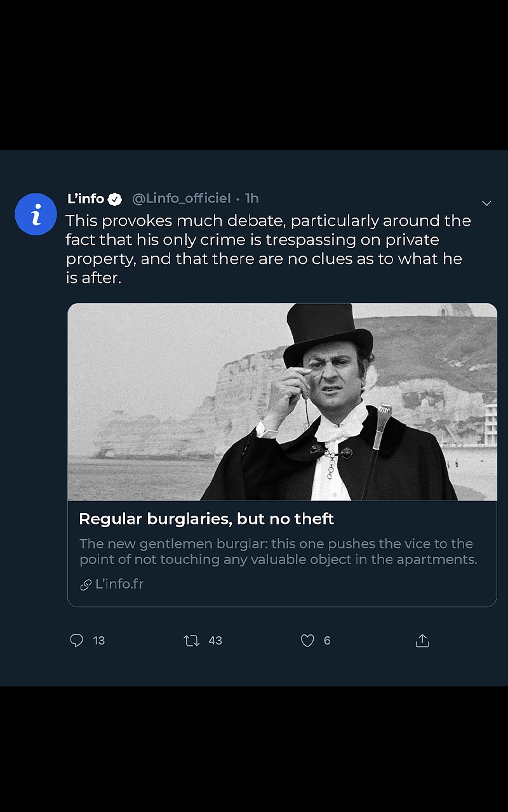Open the L'info display name

[x=86, y=199]
